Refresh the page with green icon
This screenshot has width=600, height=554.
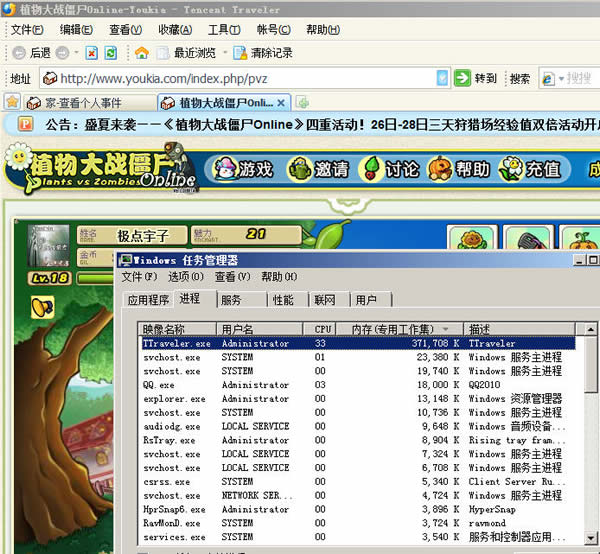point(111,53)
